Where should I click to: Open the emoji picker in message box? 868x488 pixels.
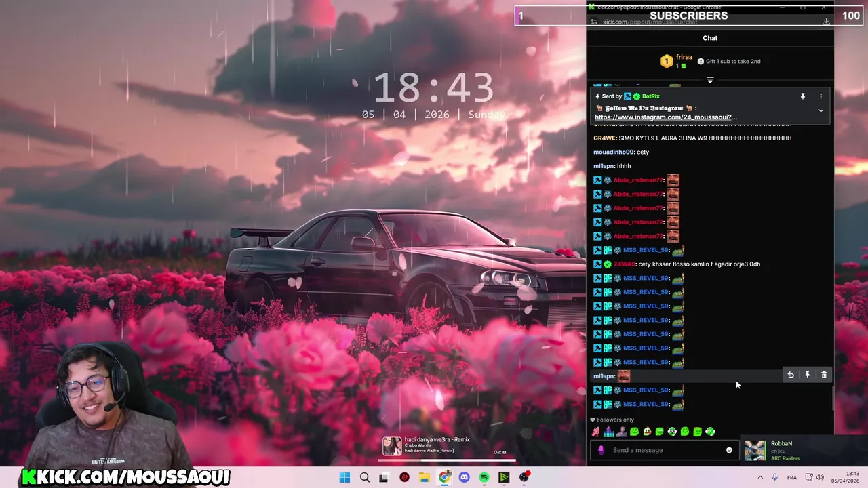click(x=729, y=450)
